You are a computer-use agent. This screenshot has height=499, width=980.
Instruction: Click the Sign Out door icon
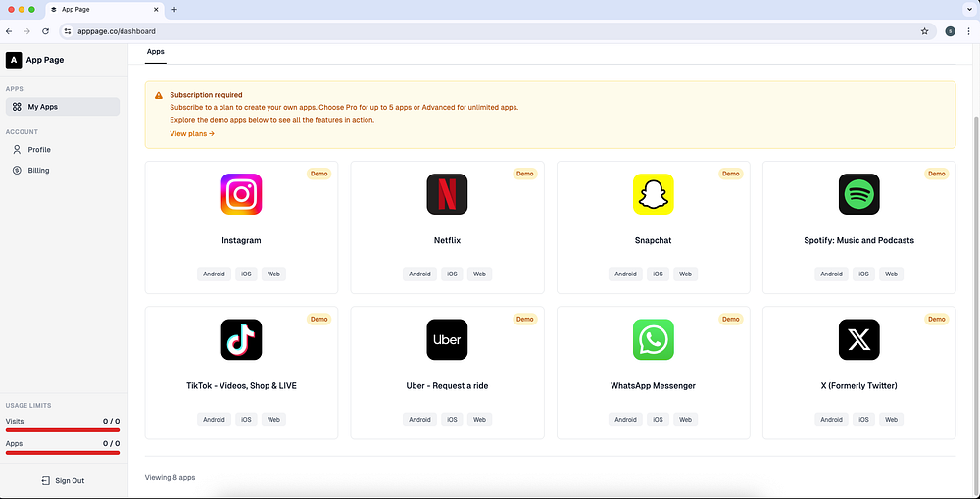[46, 481]
